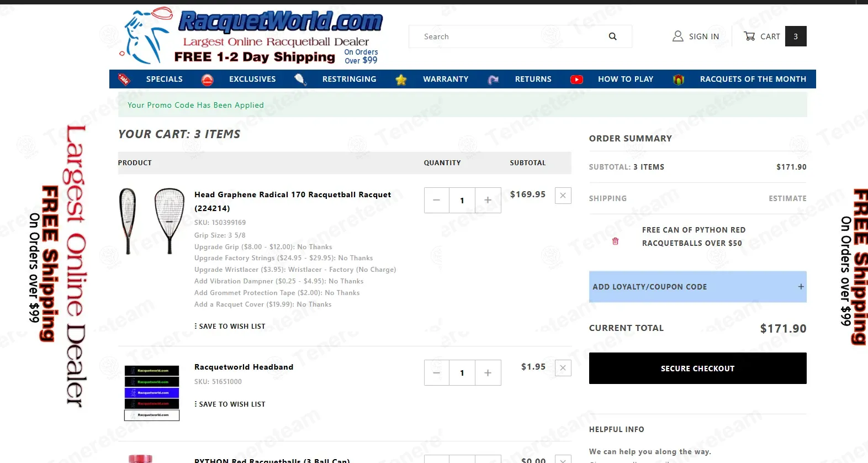This screenshot has width=868, height=463.
Task: Click the Helpful Info heading
Action: pyautogui.click(x=616, y=429)
